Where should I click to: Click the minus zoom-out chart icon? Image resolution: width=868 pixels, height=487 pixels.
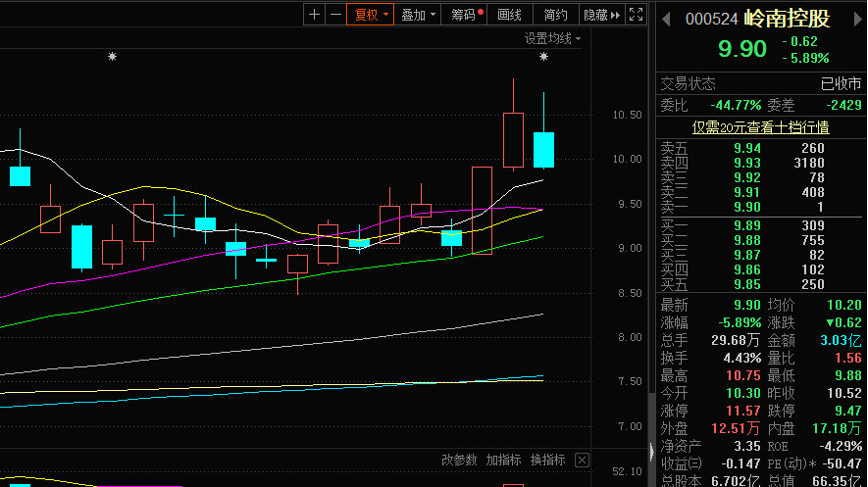(x=335, y=15)
